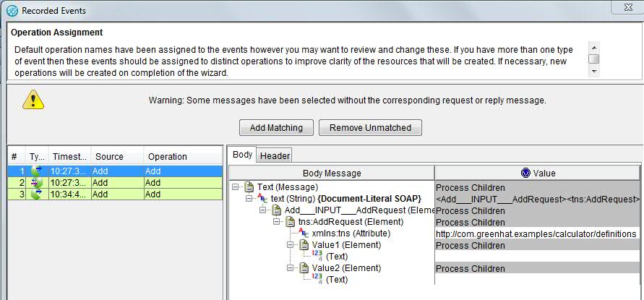
Task: Click the Source cell of row 2
Action: [117, 182]
